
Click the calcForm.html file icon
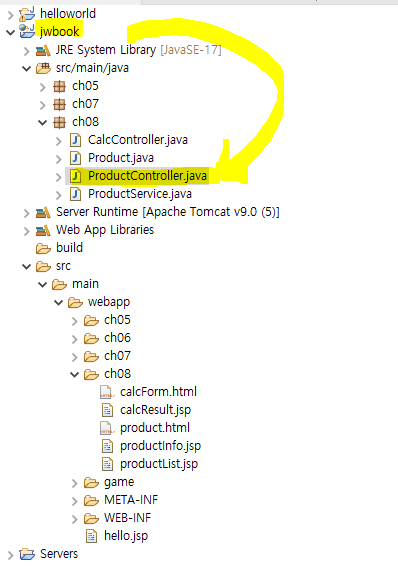click(x=107, y=392)
